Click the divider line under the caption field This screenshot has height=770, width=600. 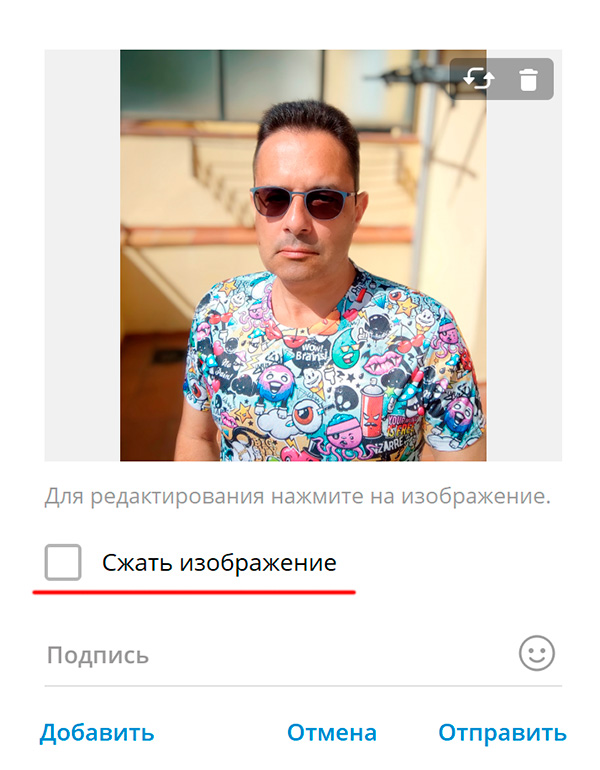[303, 686]
